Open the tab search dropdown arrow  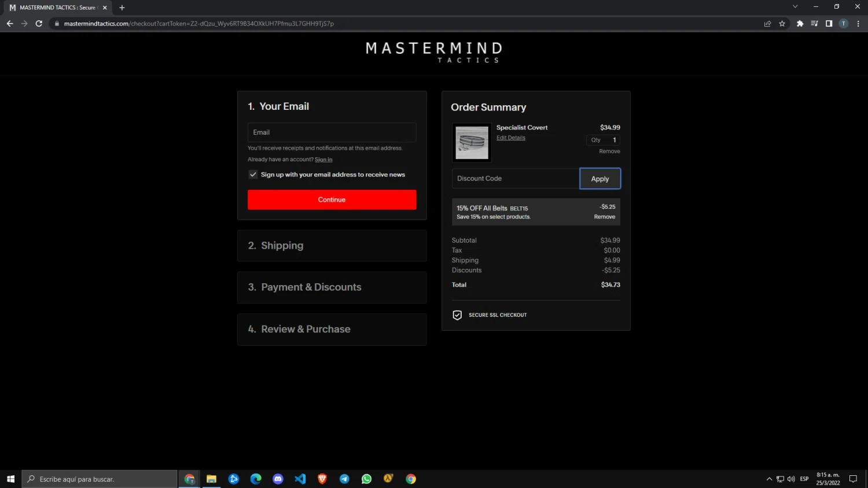[795, 7]
